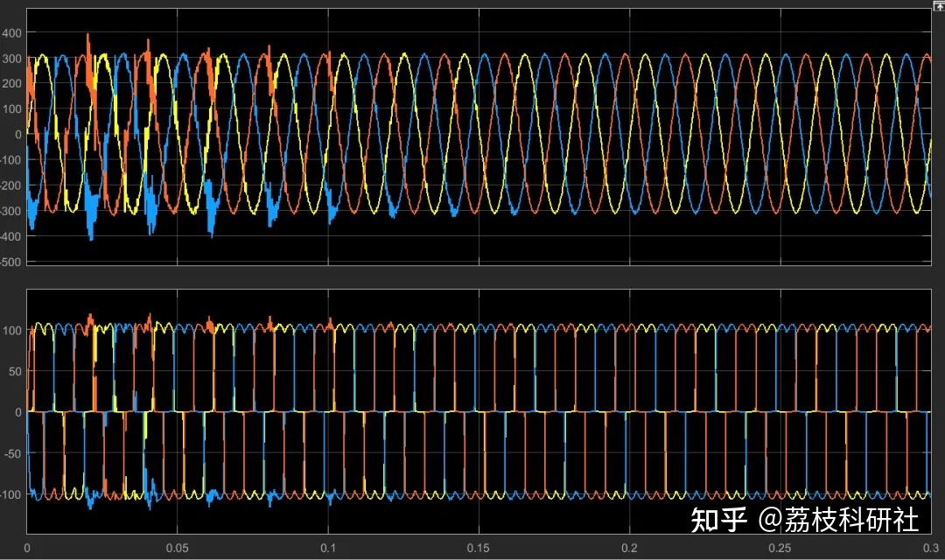
Task: Click the '-300' y-axis tick label
Action: pyautogui.click(x=10, y=212)
